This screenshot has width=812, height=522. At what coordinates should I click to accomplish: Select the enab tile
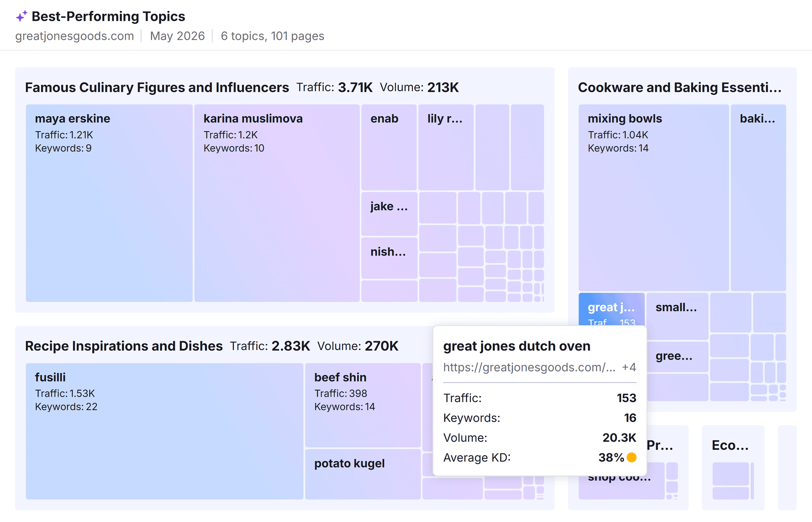tap(389, 147)
